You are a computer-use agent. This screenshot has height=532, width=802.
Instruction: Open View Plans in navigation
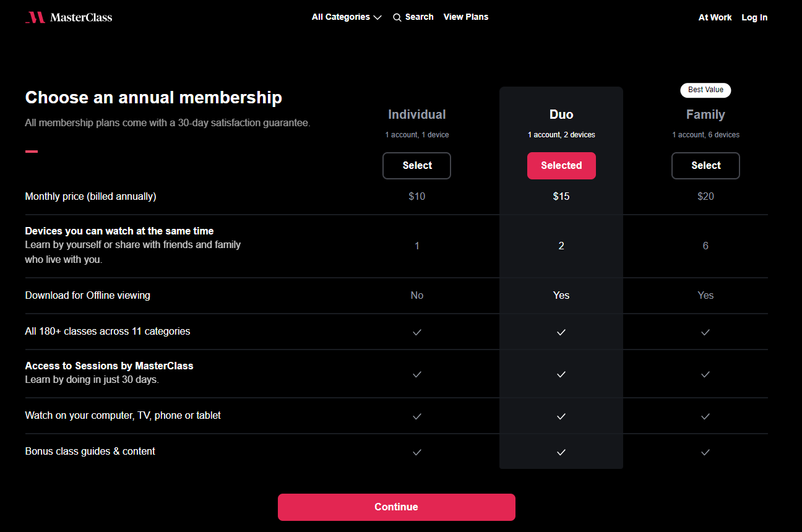coord(466,17)
